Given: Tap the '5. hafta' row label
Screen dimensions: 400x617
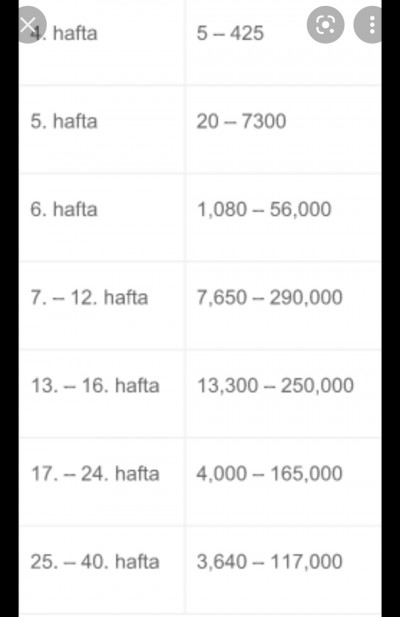Looking at the screenshot, I should coord(64,121).
